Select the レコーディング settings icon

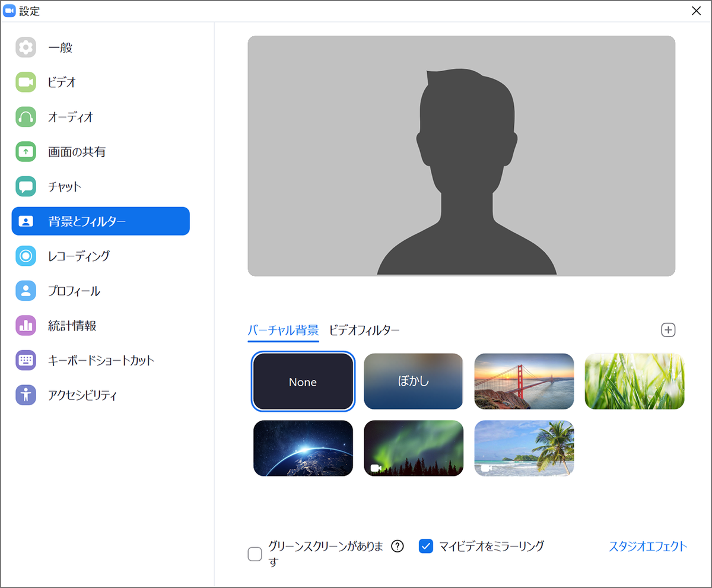coord(26,256)
